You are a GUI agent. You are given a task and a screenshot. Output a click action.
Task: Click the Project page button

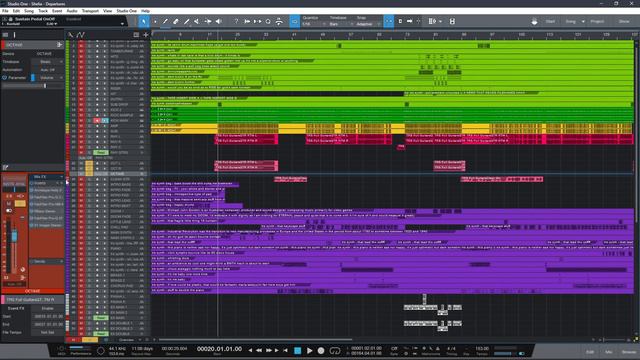[597, 21]
